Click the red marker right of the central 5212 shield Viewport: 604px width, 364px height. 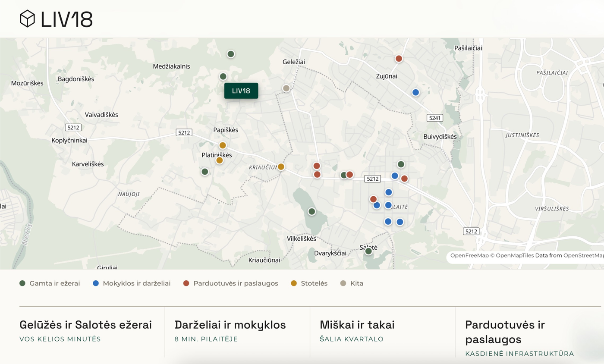(404, 179)
